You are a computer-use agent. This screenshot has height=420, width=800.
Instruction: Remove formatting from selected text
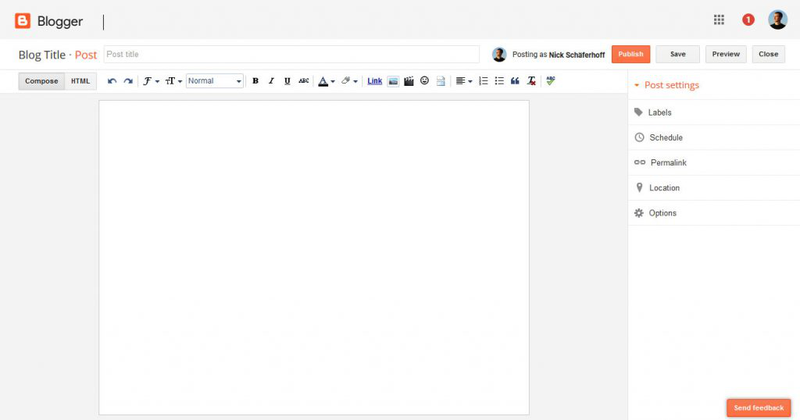pyautogui.click(x=530, y=81)
